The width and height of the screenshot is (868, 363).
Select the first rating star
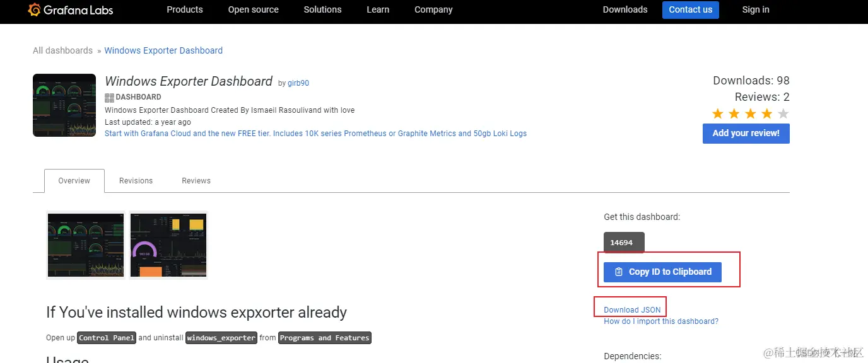coord(718,114)
